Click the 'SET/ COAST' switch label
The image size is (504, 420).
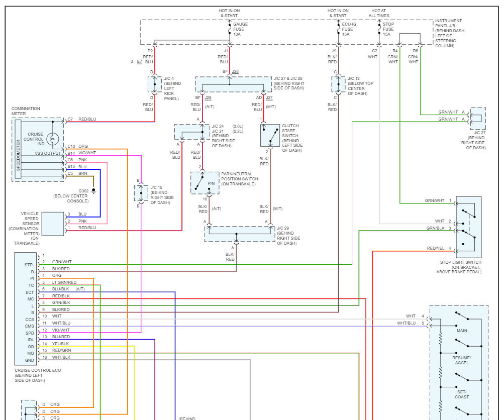pyautogui.click(x=462, y=394)
